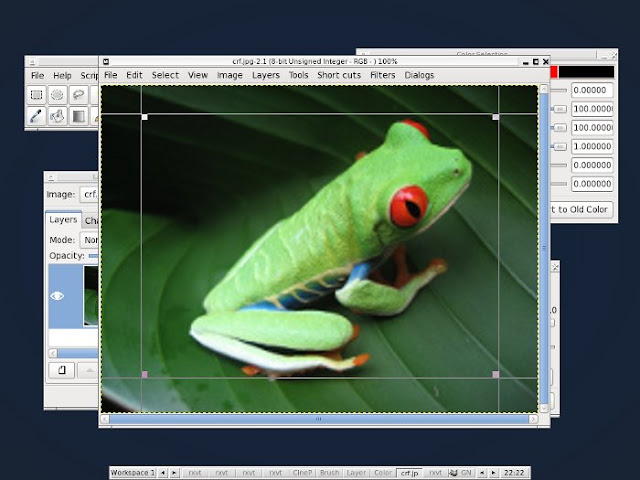The image size is (640, 480).
Task: Open the Image selector dropdown in Layers window
Action: (x=89, y=194)
